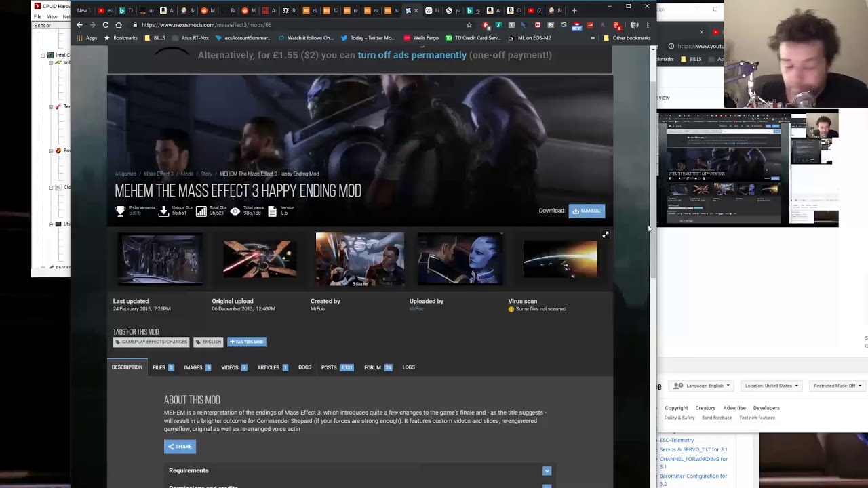The image size is (868, 488).
Task: Click the unique downloads icon
Action: pyautogui.click(x=163, y=211)
